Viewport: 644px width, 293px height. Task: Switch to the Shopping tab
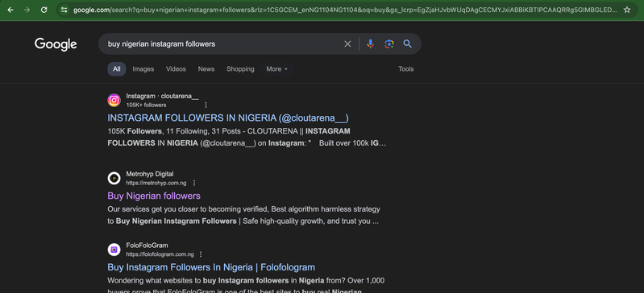240,69
